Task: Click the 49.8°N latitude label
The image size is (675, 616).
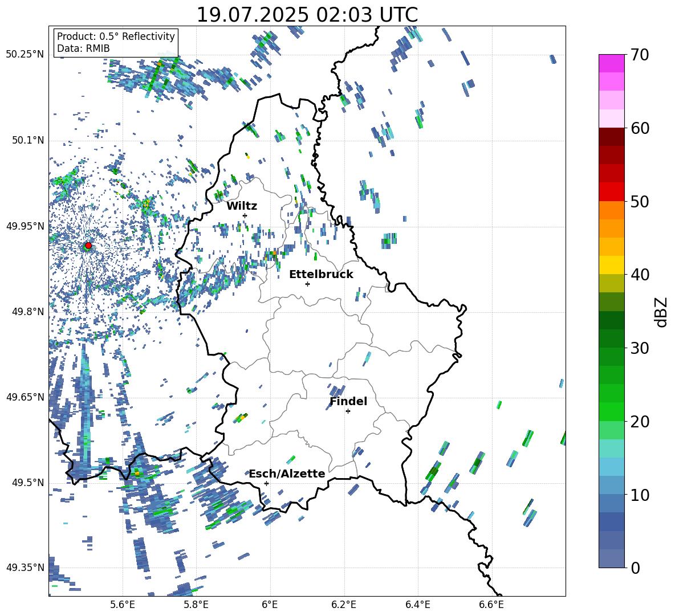Action: point(28,311)
